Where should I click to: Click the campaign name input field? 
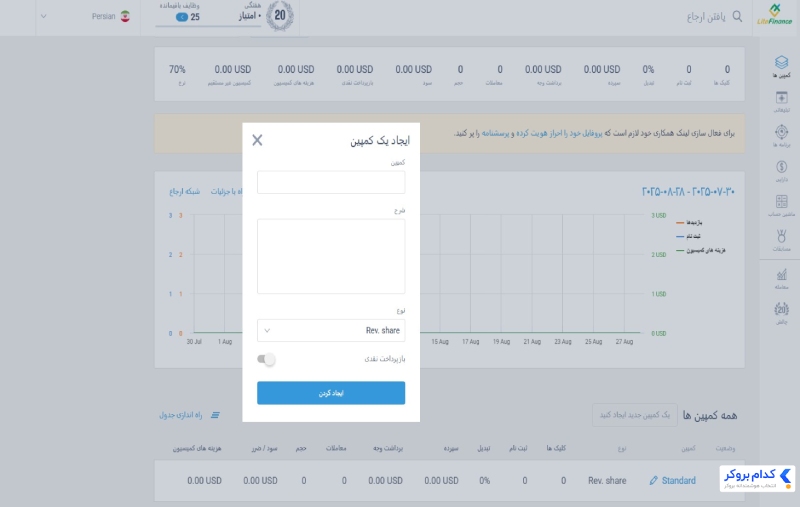pyautogui.click(x=331, y=182)
